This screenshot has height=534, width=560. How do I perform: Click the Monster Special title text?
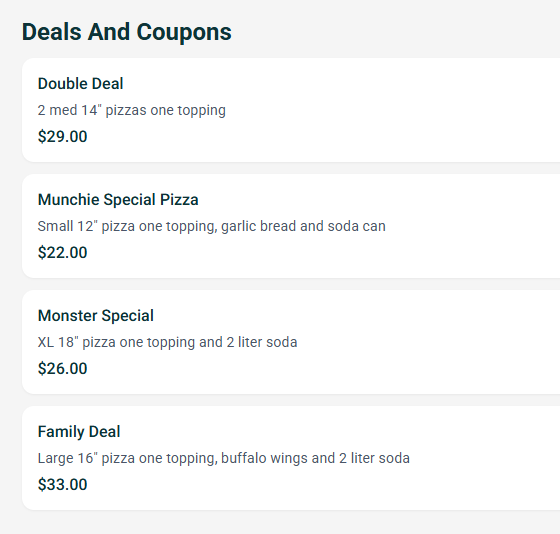96,316
